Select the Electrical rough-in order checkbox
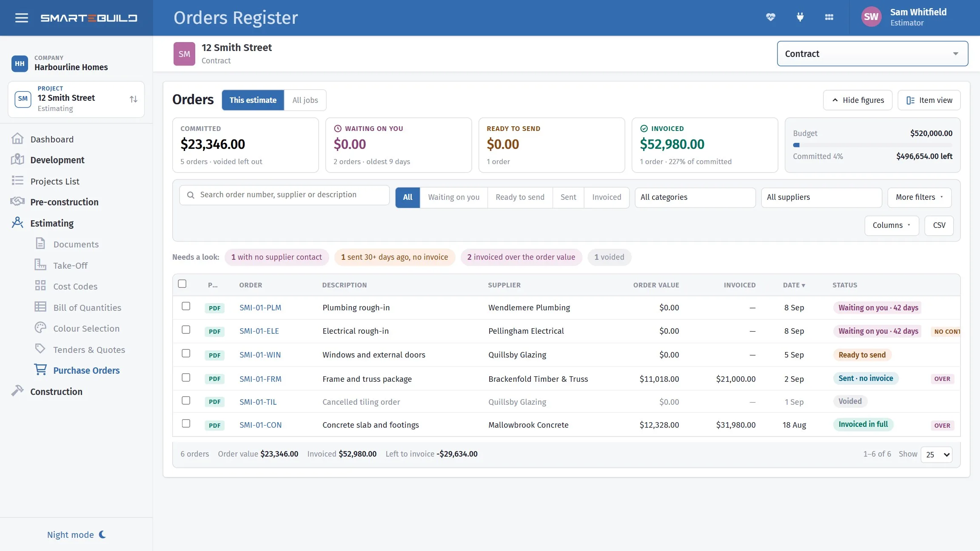The width and height of the screenshot is (980, 551). (x=186, y=329)
